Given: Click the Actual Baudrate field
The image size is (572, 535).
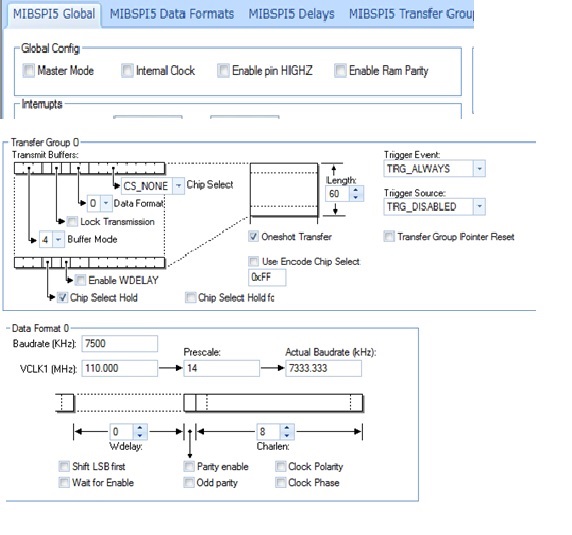Looking at the screenshot, I should [x=323, y=368].
